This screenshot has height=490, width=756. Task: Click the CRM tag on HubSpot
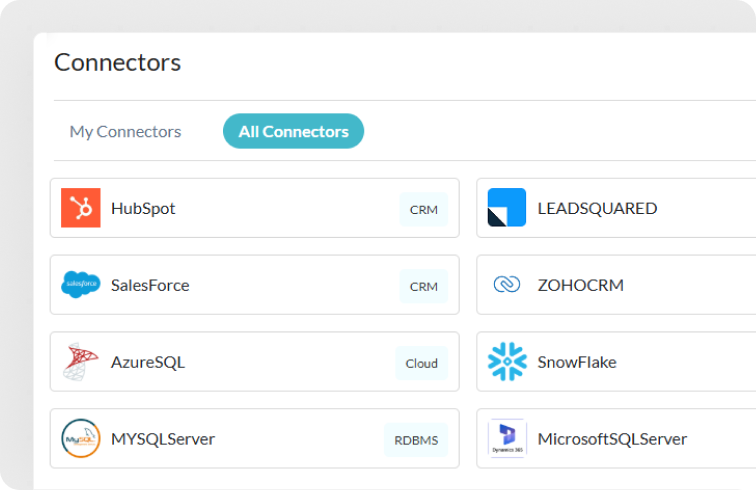coord(423,209)
